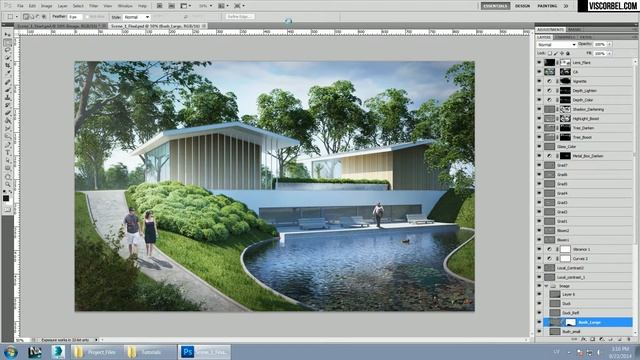Viewport: 640px width, 360px height.
Task: Open the Layer menu
Action: [62, 6]
